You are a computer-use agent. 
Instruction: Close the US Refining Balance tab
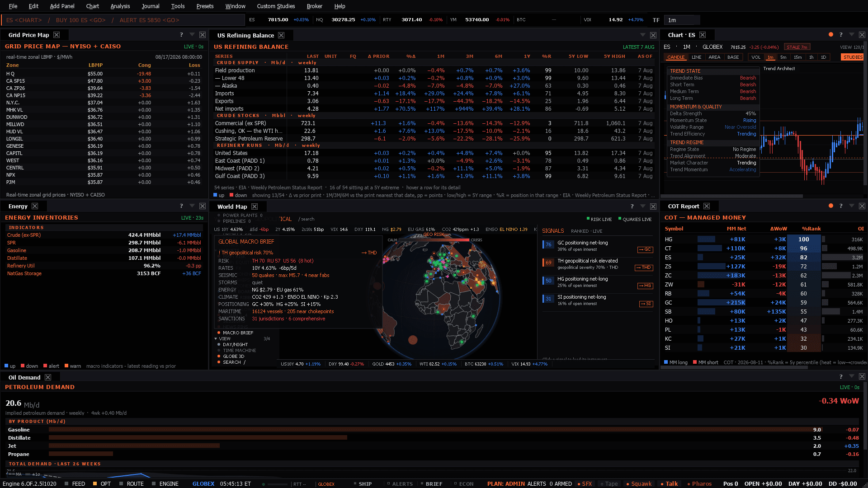281,35
